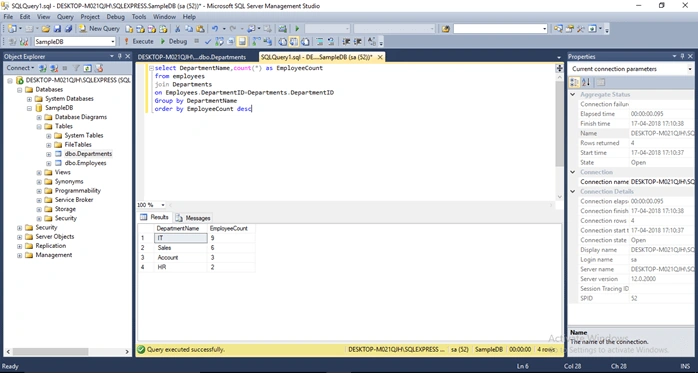
Task: Click the toolbar search input field
Action: coord(500,28)
